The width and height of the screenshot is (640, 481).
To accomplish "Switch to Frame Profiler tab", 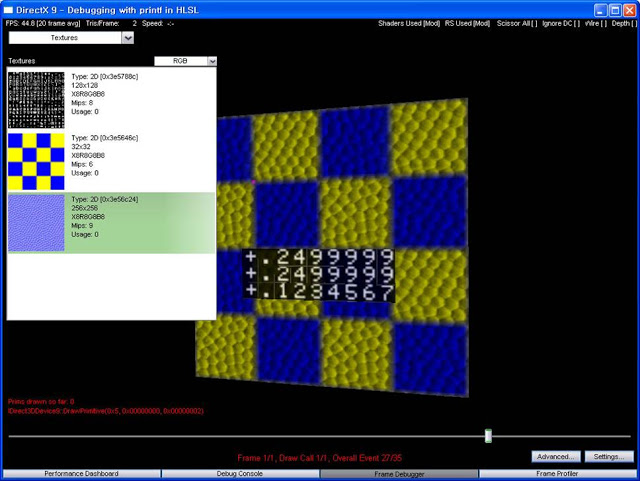I will pos(559,473).
